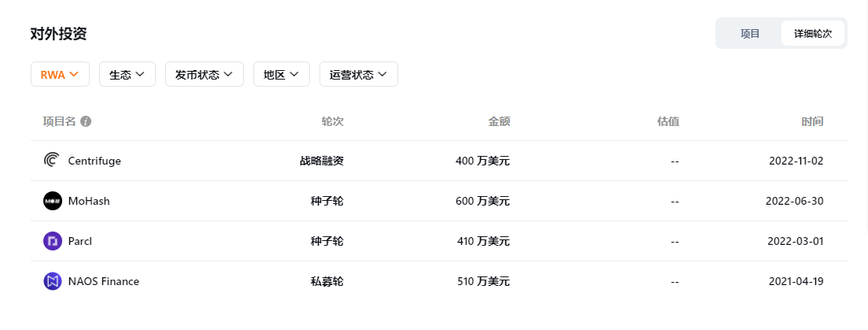The height and width of the screenshot is (330, 868).
Task: Open the NAOS Finance project link
Action: click(103, 281)
